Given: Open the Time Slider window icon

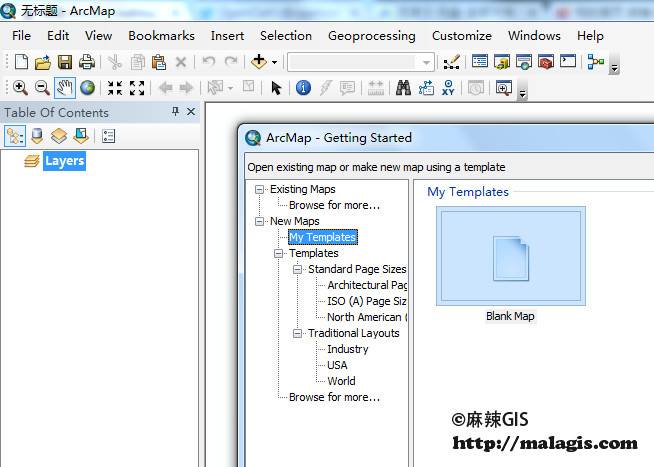Looking at the screenshot, I should (475, 88).
